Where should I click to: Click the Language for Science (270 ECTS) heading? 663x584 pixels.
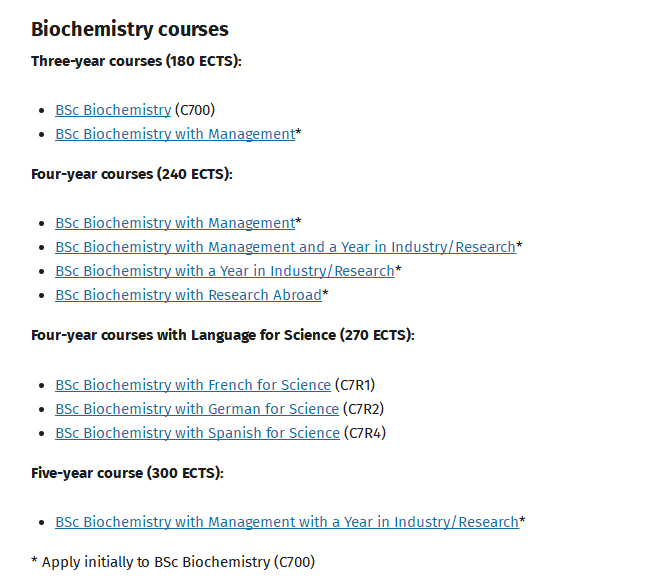click(223, 335)
